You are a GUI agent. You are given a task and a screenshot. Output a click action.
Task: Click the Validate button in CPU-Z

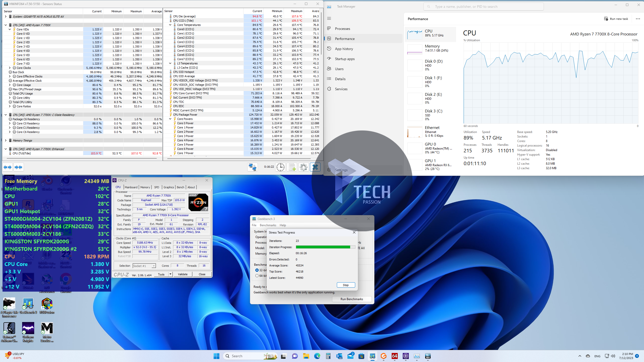click(183, 274)
